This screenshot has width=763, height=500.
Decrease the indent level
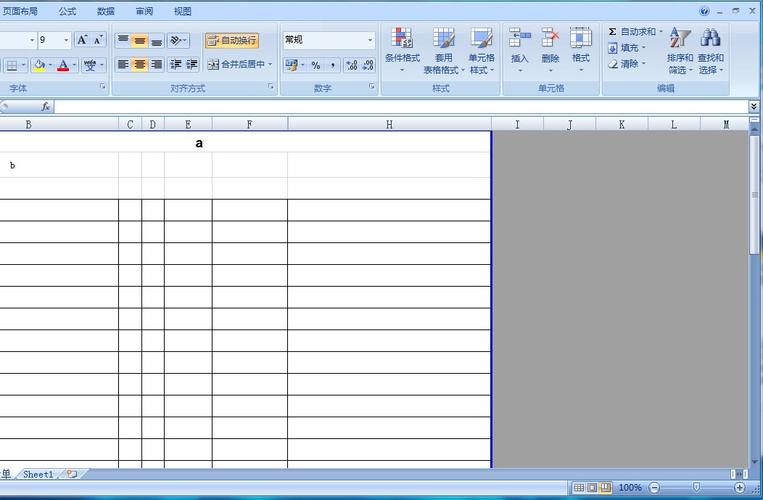(x=175, y=64)
